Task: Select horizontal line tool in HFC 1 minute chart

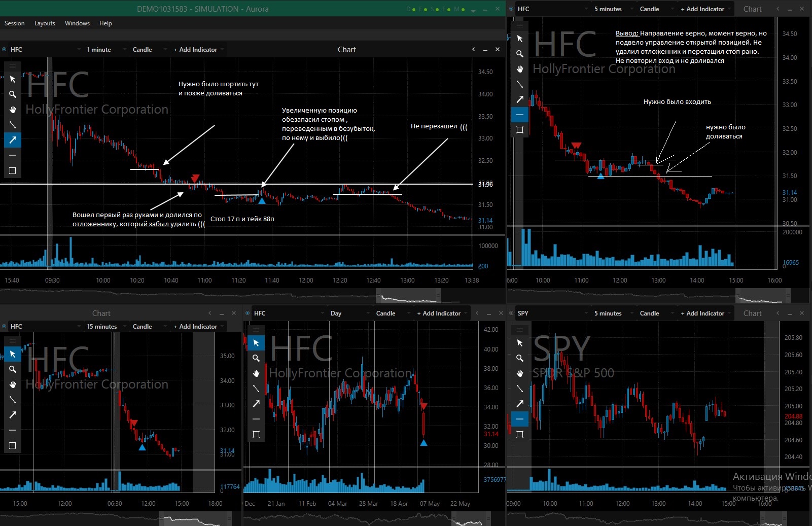Action: [x=13, y=155]
